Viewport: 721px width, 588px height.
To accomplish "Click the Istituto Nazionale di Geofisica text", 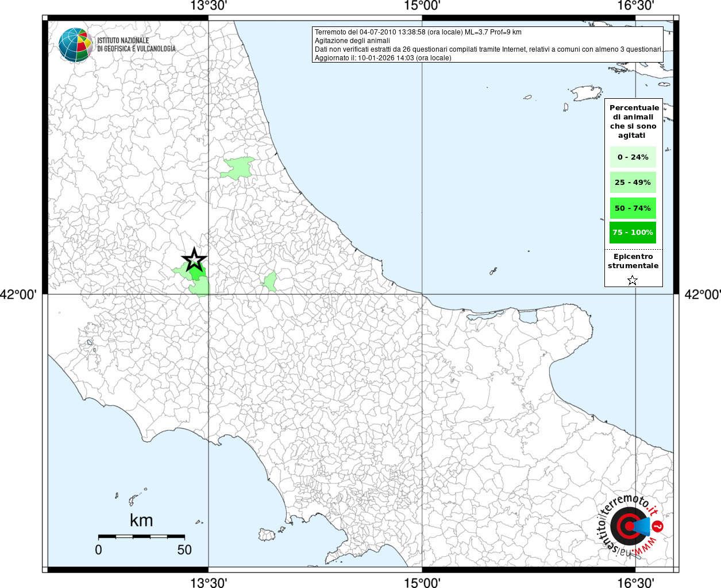I will coord(136,45).
